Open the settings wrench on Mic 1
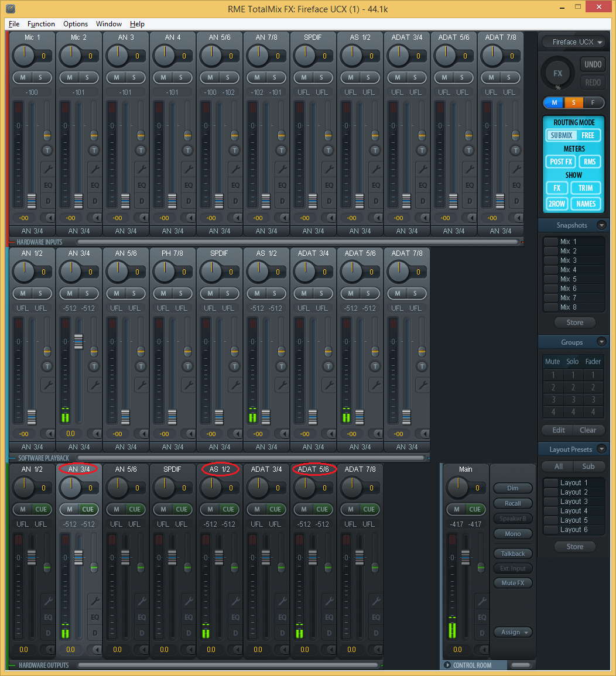This screenshot has width=616, height=676. tap(48, 169)
